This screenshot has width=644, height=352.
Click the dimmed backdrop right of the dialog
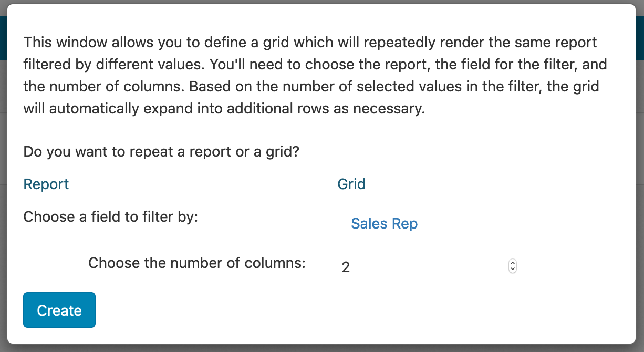tap(640, 210)
